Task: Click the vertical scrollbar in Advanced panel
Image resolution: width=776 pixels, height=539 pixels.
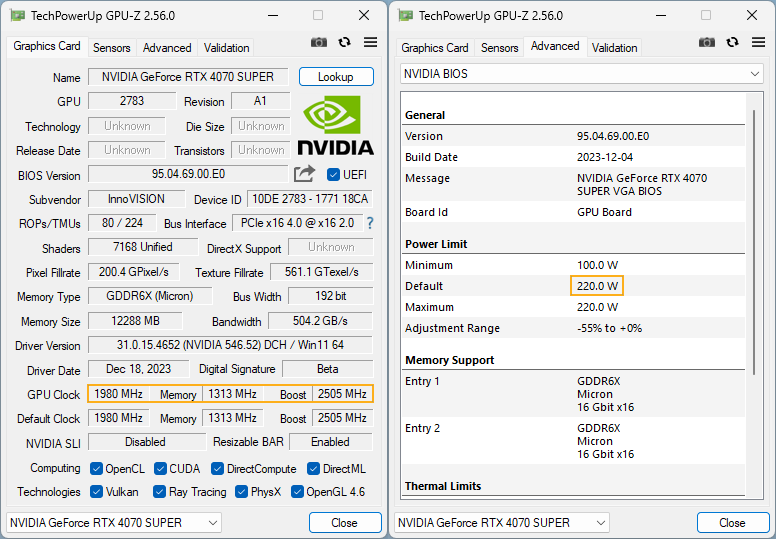Action: [754, 243]
